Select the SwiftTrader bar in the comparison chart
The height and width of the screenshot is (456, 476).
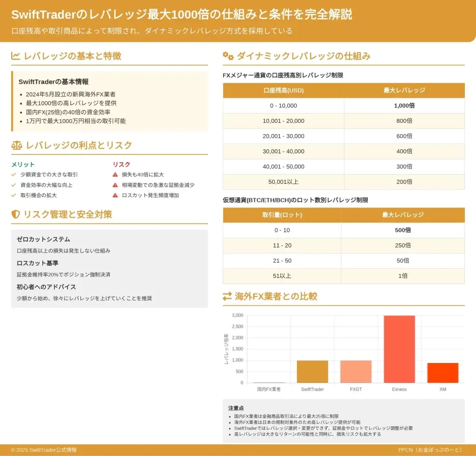tap(312, 371)
